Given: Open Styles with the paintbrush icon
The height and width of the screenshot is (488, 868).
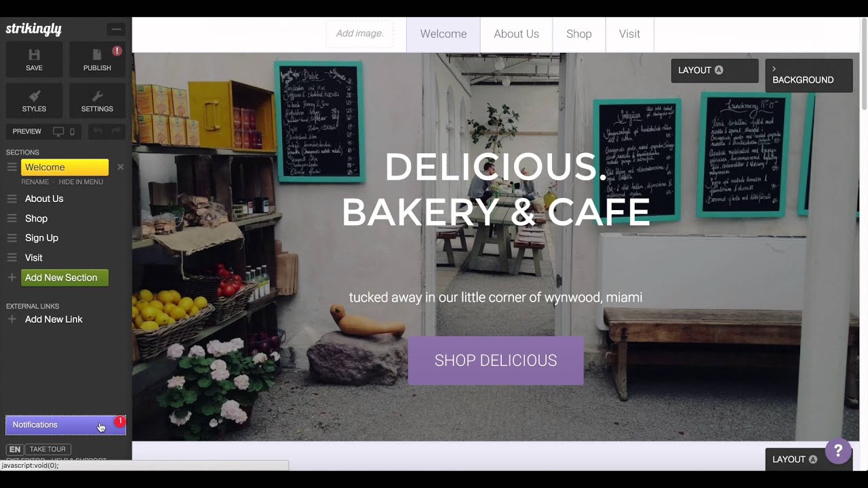Looking at the screenshot, I should pyautogui.click(x=34, y=96).
